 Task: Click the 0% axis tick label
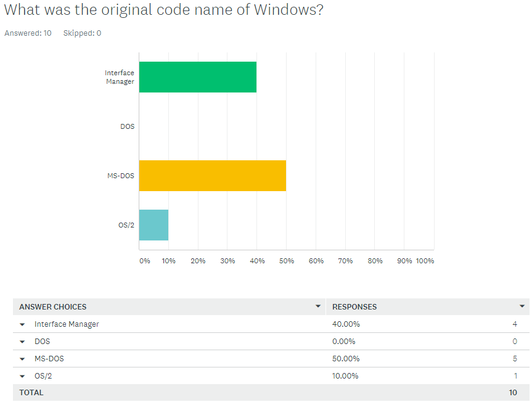(144, 261)
